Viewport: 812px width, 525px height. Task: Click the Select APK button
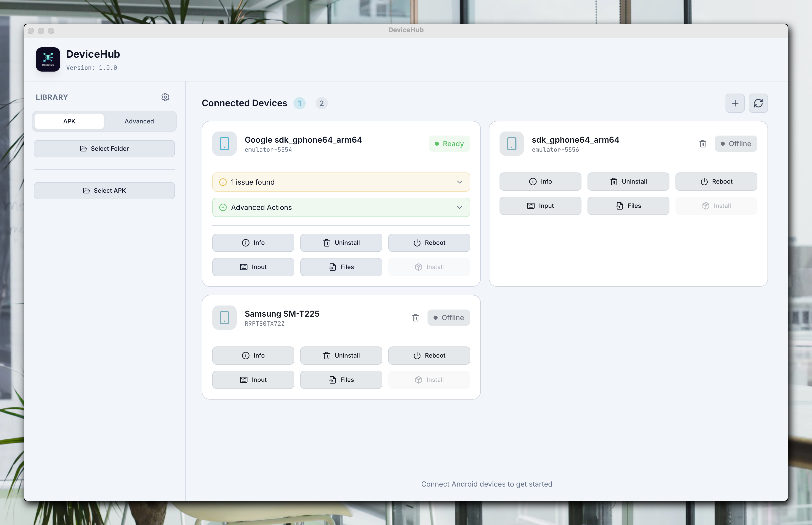coord(104,191)
